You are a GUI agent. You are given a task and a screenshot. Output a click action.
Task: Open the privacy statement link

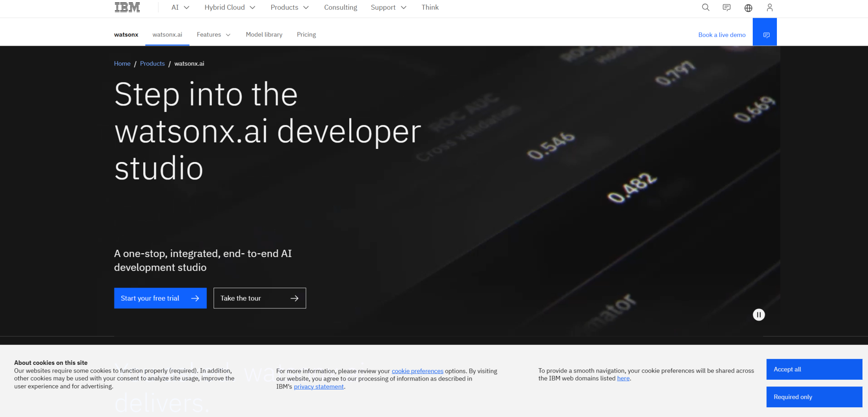point(319,386)
